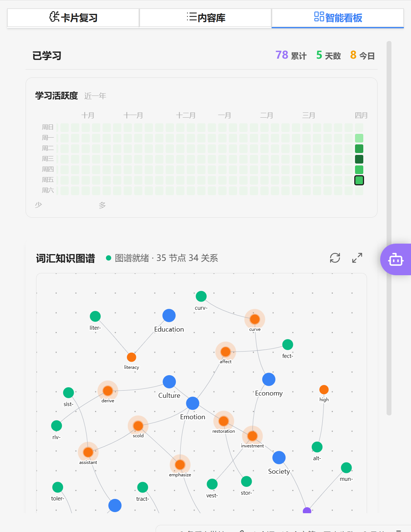Click the Society blue node

279,458
